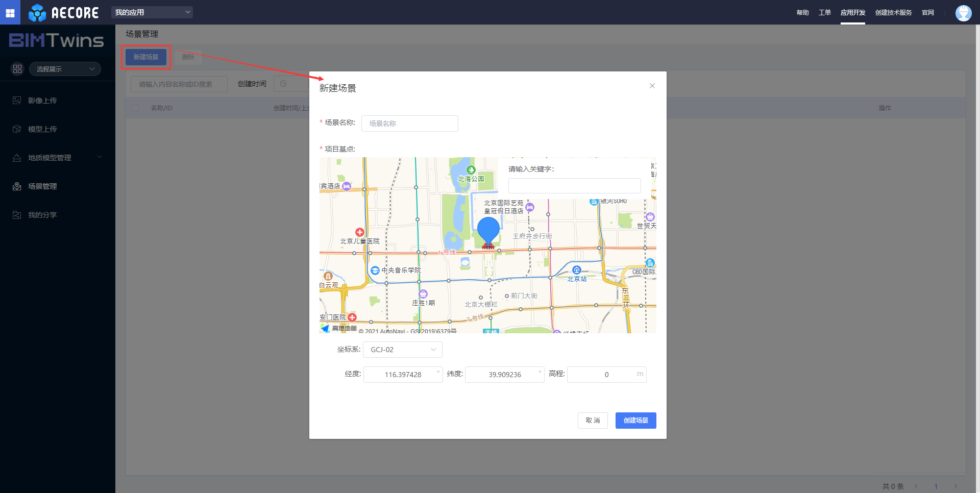This screenshot has height=493, width=980.
Task: Click the 创建场景 button
Action: pyautogui.click(x=635, y=421)
